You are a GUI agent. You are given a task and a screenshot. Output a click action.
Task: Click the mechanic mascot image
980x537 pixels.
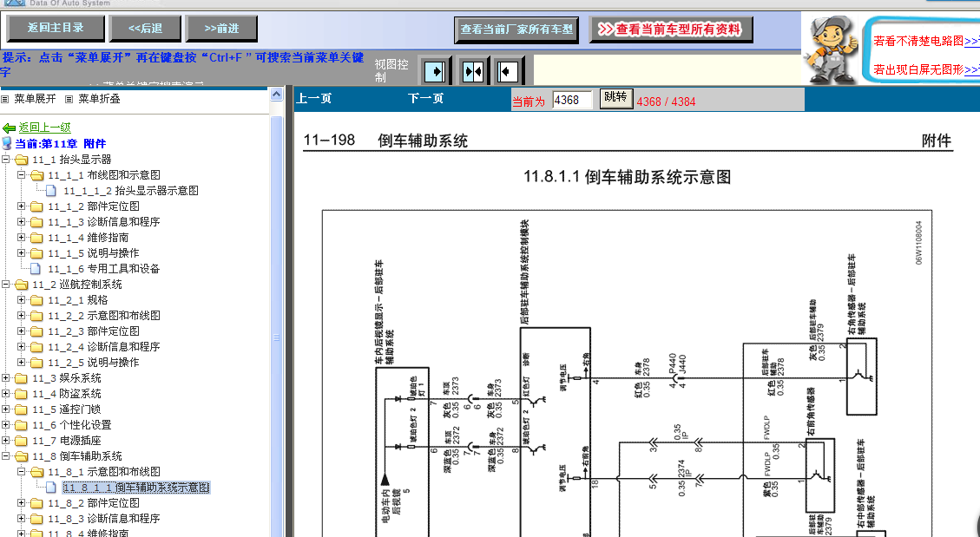coord(832,50)
